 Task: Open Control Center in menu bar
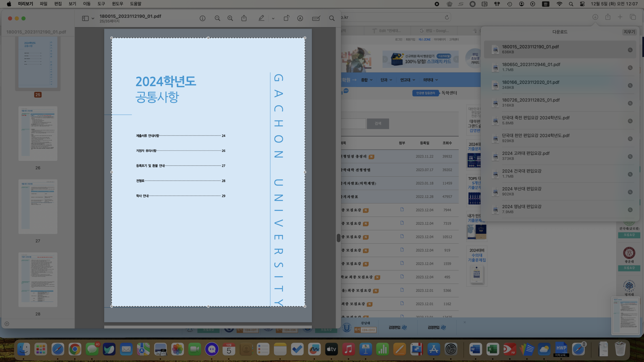582,4
